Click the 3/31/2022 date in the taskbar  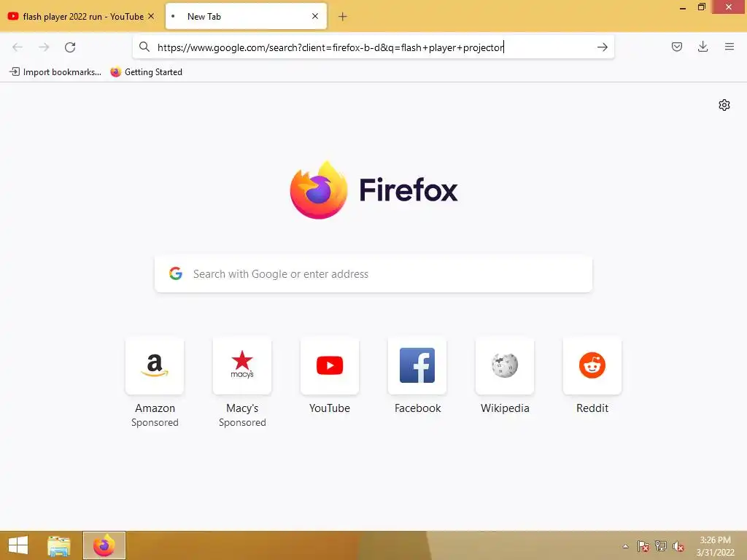pyautogui.click(x=715, y=553)
